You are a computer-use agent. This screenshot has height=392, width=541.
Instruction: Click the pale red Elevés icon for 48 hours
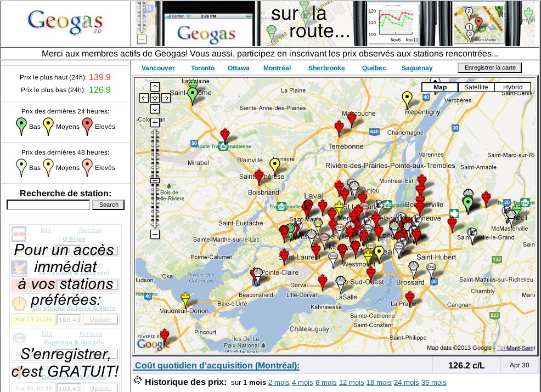(87, 168)
